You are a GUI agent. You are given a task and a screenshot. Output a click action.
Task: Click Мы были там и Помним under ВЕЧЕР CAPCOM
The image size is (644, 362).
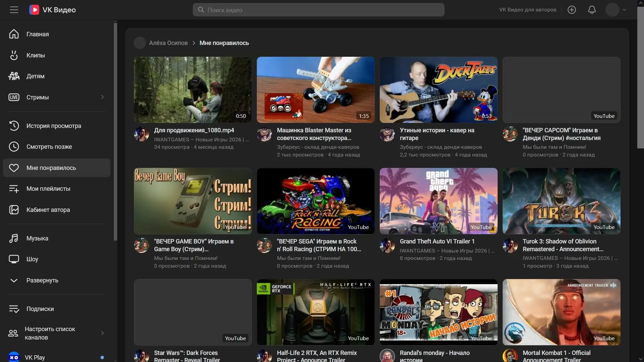(x=554, y=147)
